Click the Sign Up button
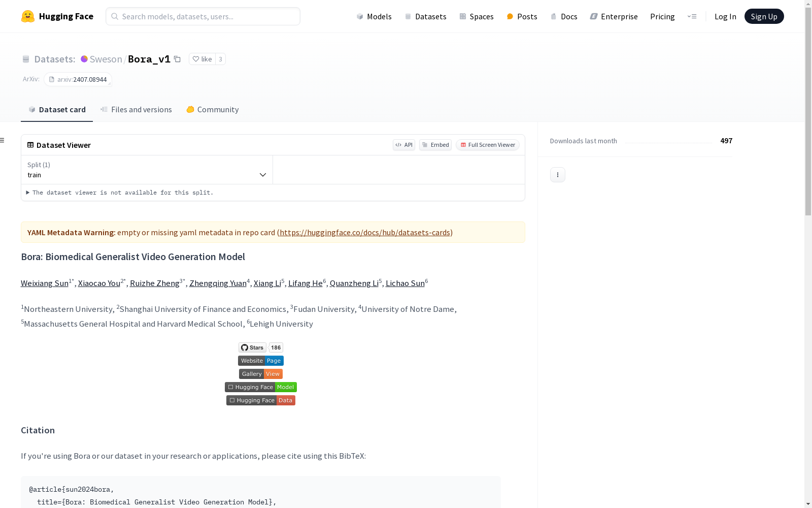This screenshot has height=508, width=812. click(764, 16)
